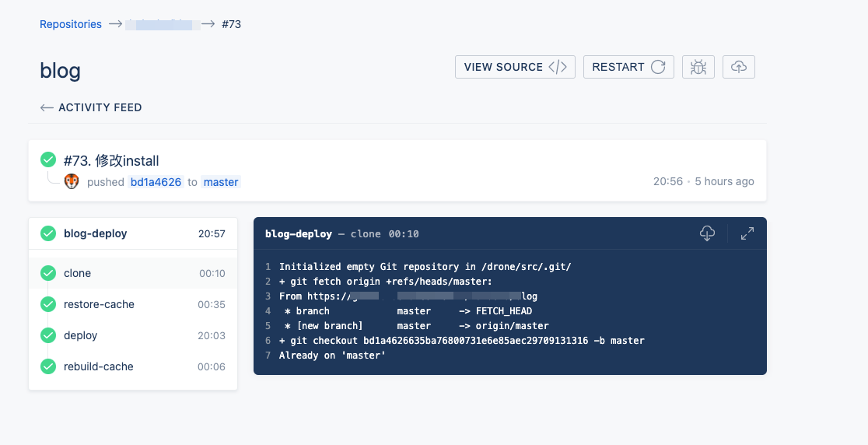Click the cloud upload promote icon

click(738, 67)
